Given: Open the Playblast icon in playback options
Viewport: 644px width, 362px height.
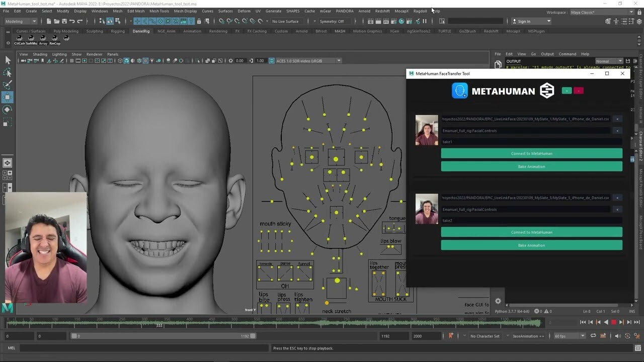Looking at the screenshot, I should pyautogui.click(x=603, y=336).
